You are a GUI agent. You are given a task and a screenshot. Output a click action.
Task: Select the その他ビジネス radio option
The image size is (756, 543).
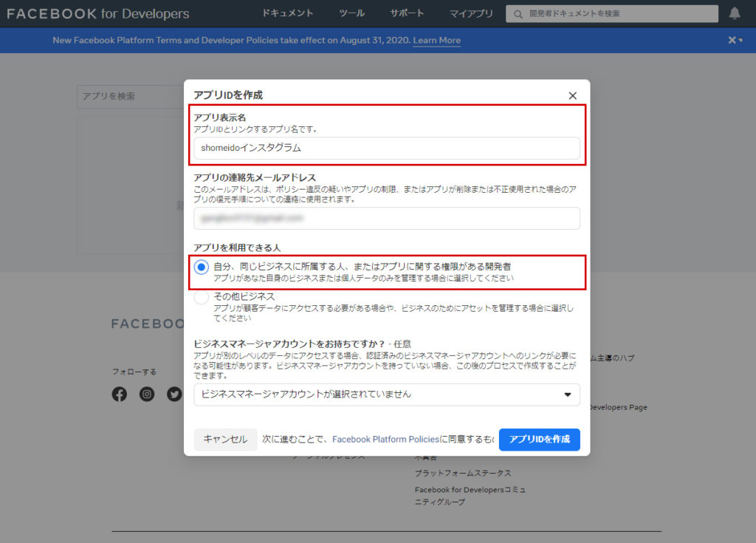201,298
